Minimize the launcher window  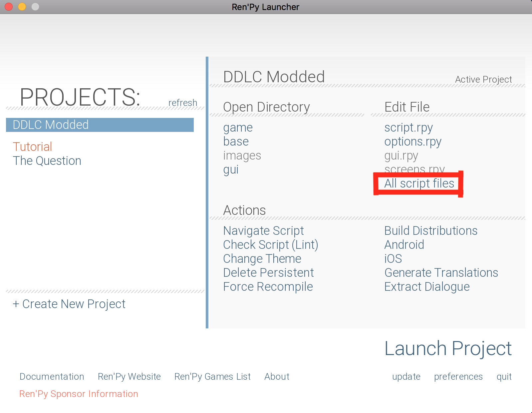pyautogui.click(x=22, y=7)
